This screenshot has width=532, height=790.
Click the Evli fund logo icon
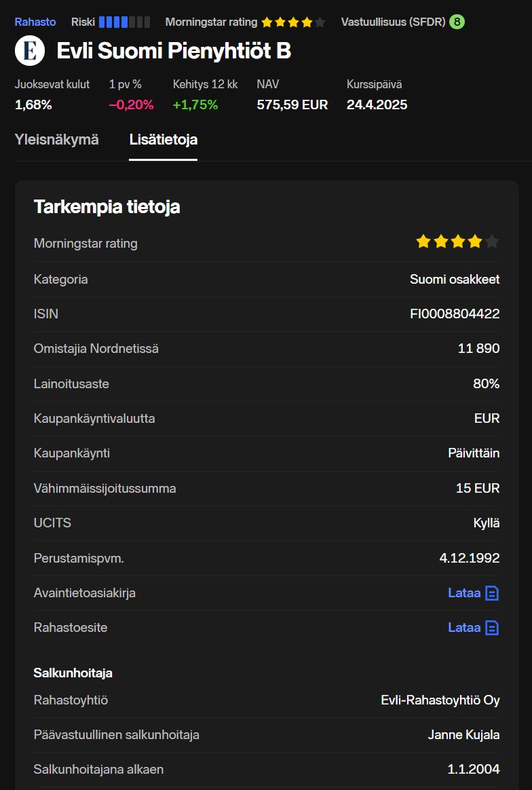click(30, 51)
